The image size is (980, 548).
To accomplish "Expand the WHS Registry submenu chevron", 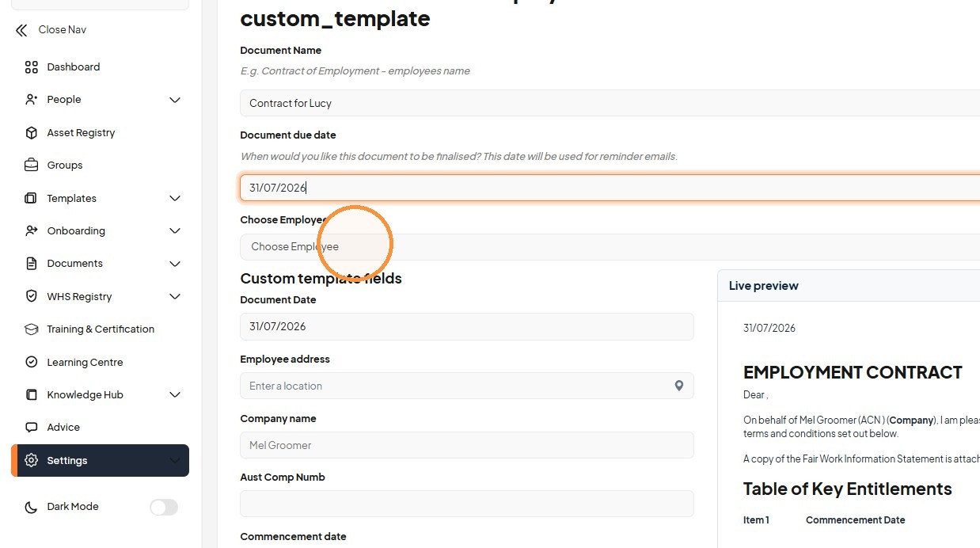I will tap(175, 297).
